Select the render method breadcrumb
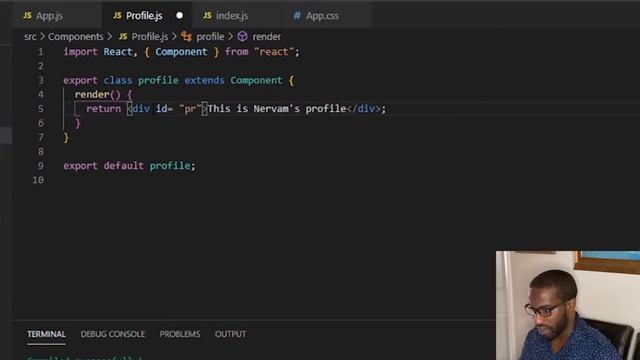640x360 pixels. [x=267, y=37]
